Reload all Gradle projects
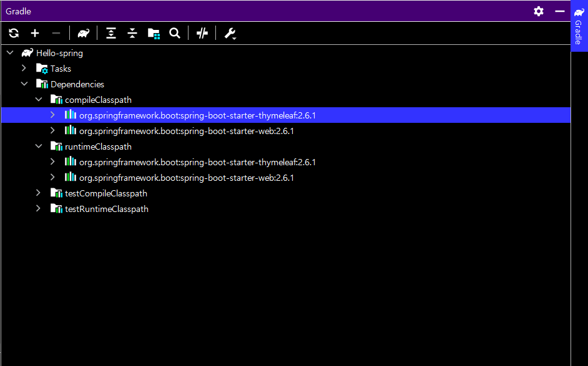The image size is (588, 366). click(x=14, y=33)
